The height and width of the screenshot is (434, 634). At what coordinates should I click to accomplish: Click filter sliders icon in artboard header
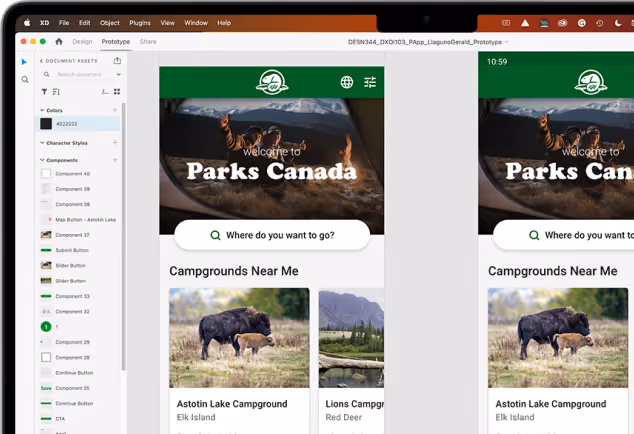370,82
